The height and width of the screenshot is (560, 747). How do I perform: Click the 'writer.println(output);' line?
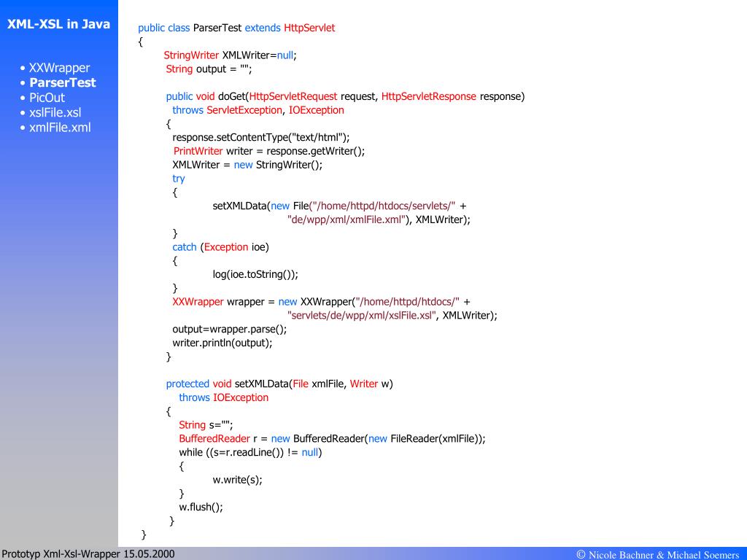tap(222, 343)
